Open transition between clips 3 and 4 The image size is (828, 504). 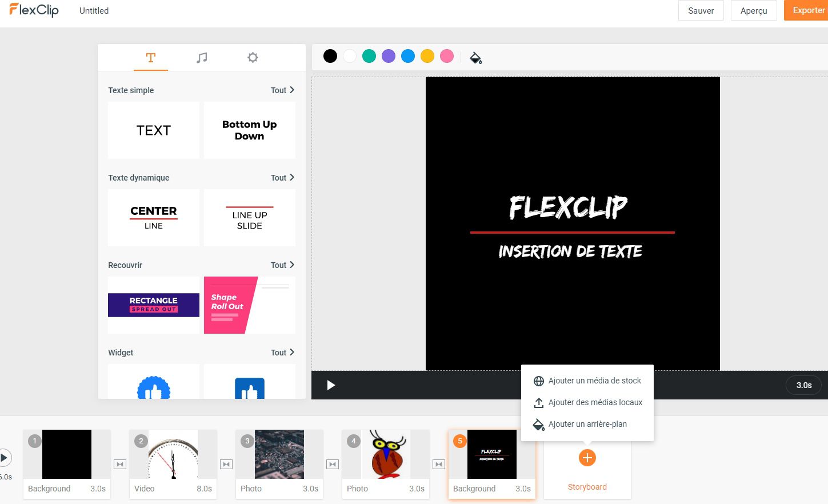point(333,464)
